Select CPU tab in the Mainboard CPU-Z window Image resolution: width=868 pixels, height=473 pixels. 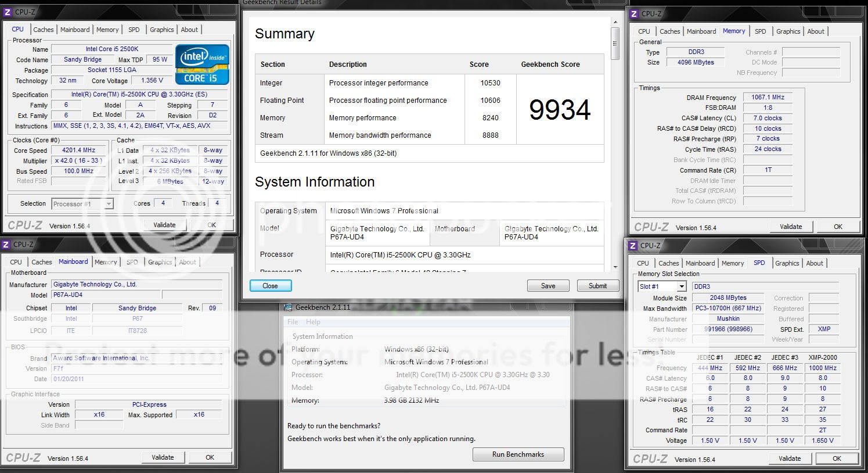tap(16, 262)
